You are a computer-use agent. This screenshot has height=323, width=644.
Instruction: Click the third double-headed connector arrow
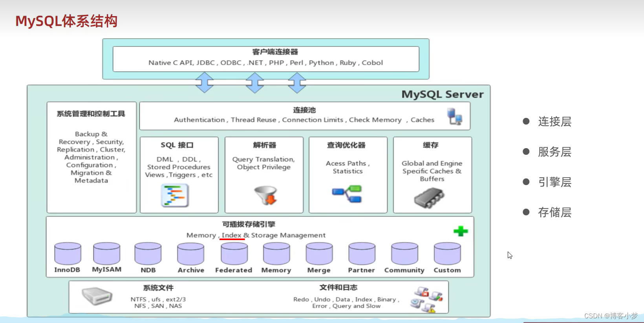pyautogui.click(x=297, y=83)
